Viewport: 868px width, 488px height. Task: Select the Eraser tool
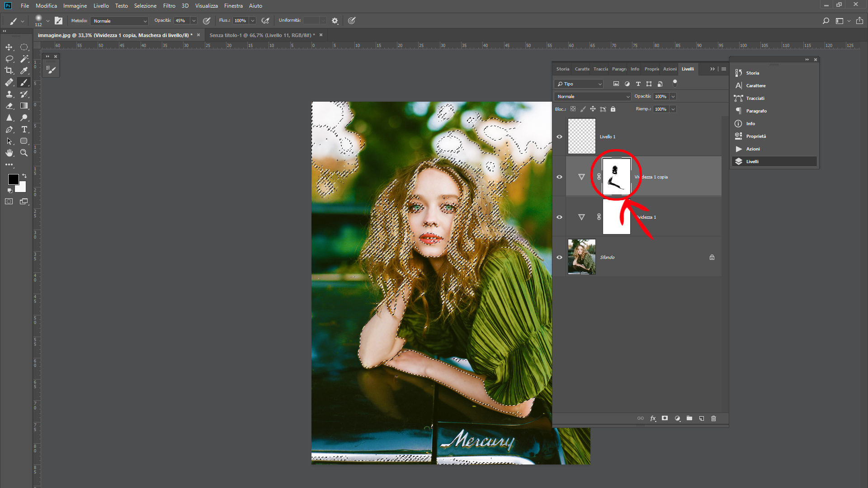click(9, 106)
